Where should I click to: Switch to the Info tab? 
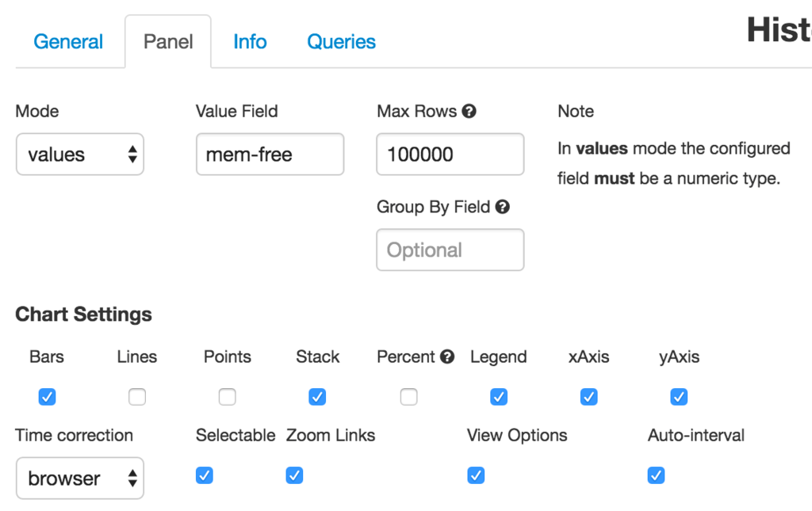250,41
